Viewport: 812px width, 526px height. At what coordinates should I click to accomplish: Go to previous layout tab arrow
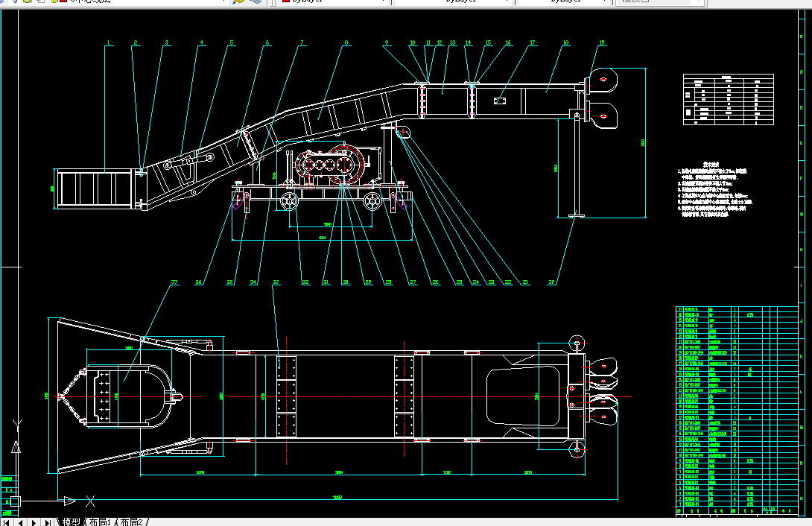pyautogui.click(x=20, y=522)
